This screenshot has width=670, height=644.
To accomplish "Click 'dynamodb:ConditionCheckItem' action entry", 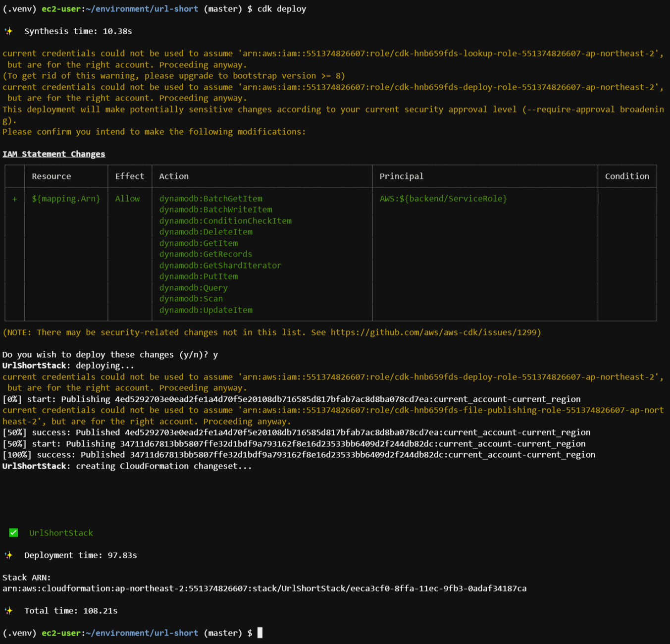I will tap(225, 221).
